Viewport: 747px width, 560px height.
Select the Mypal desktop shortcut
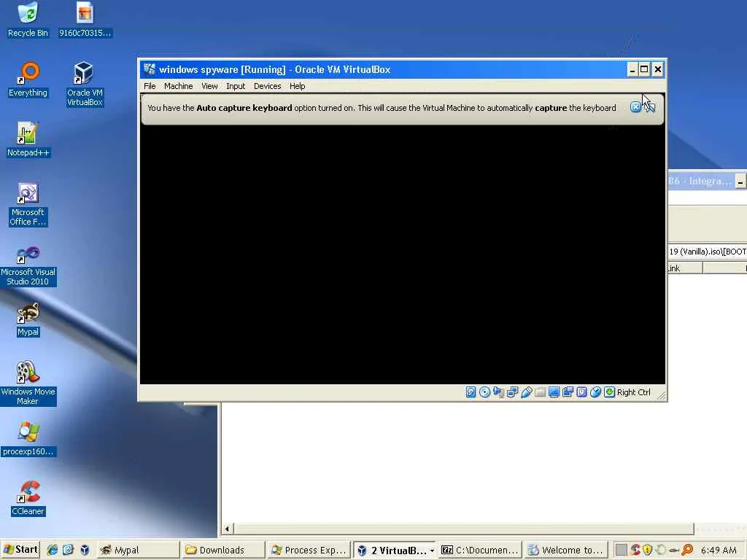pos(28,319)
